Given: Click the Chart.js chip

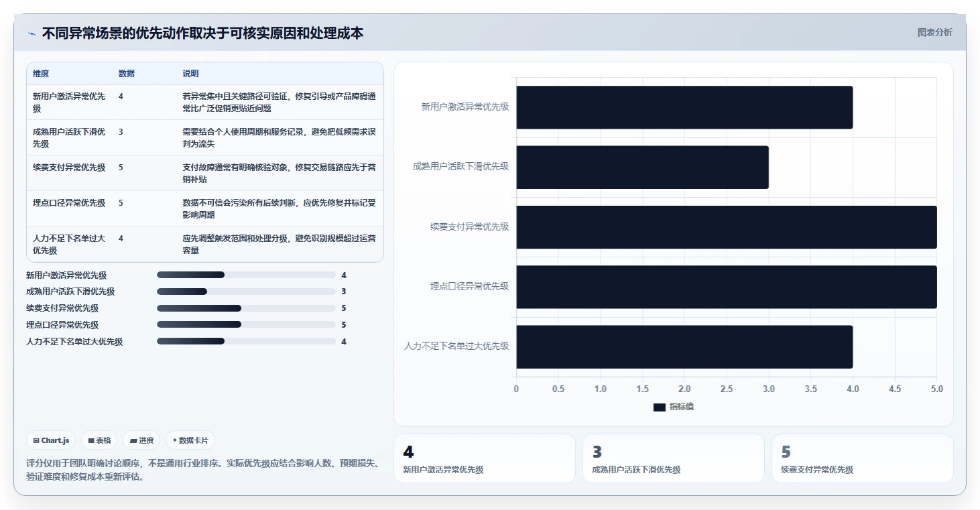Looking at the screenshot, I should [x=51, y=440].
